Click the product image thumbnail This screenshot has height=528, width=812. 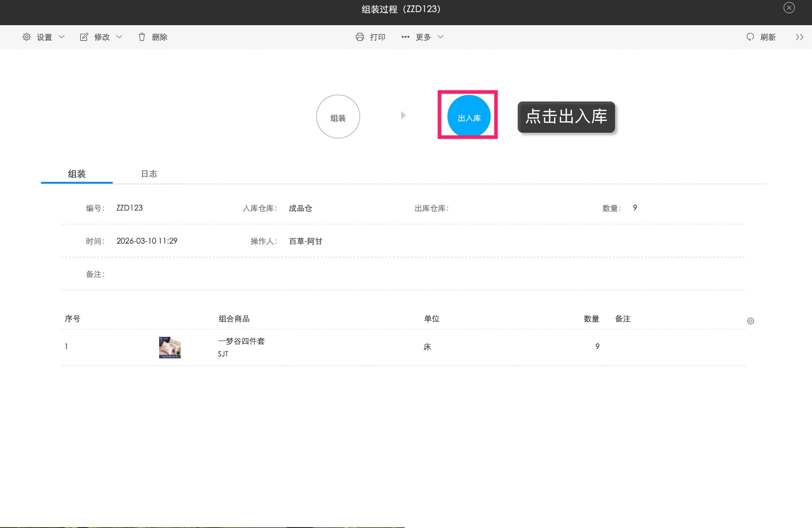coord(170,347)
